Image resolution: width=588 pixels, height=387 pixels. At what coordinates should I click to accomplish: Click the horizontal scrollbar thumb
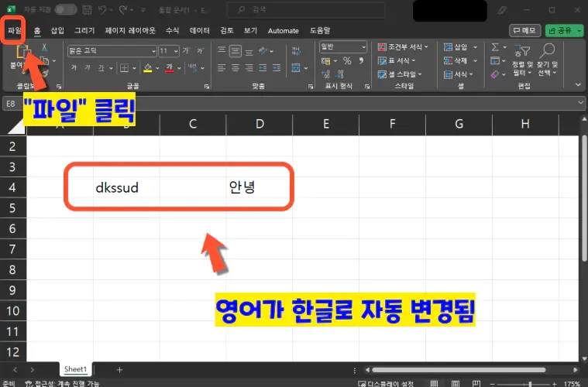(459, 370)
